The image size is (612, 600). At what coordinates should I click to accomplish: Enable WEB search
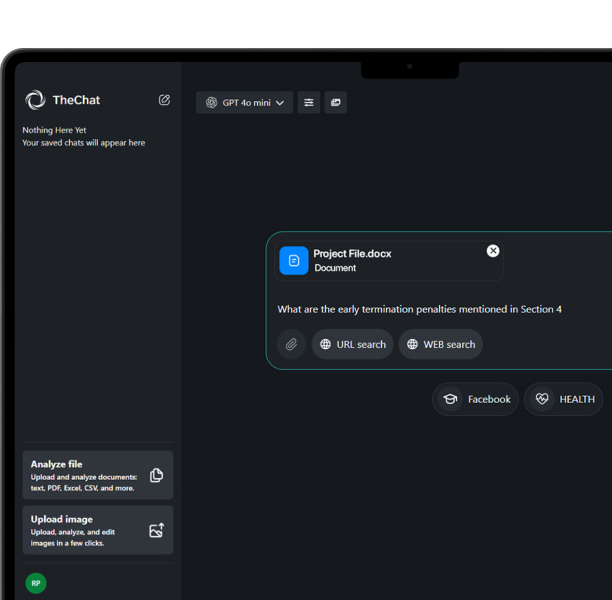(441, 344)
